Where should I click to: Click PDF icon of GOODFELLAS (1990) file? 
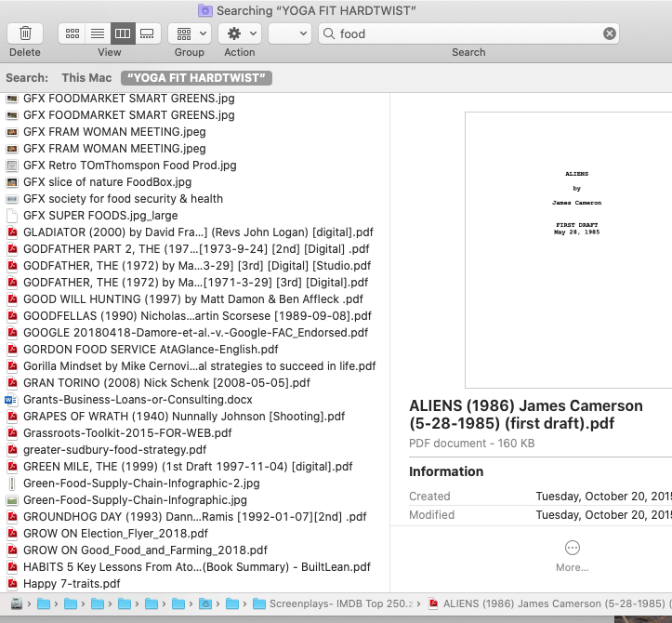click(12, 316)
